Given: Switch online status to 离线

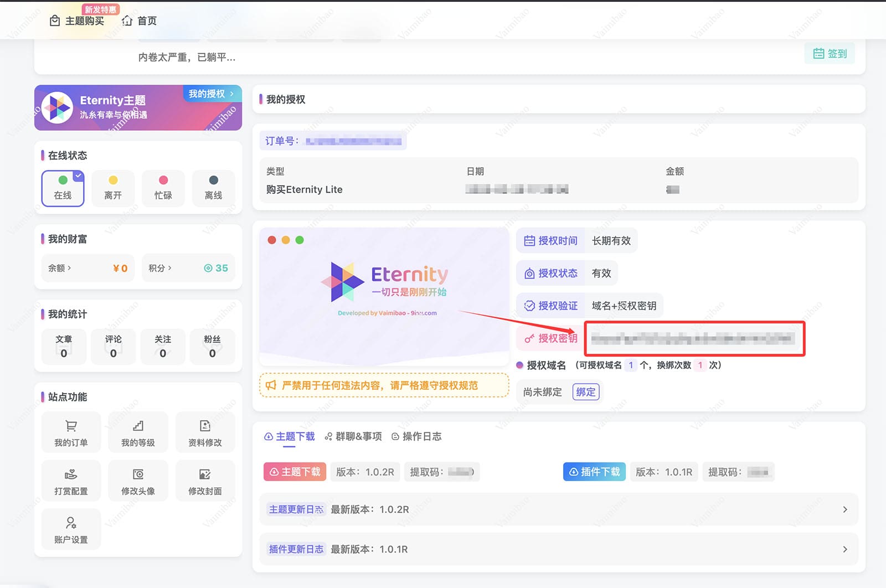Looking at the screenshot, I should pyautogui.click(x=213, y=188).
